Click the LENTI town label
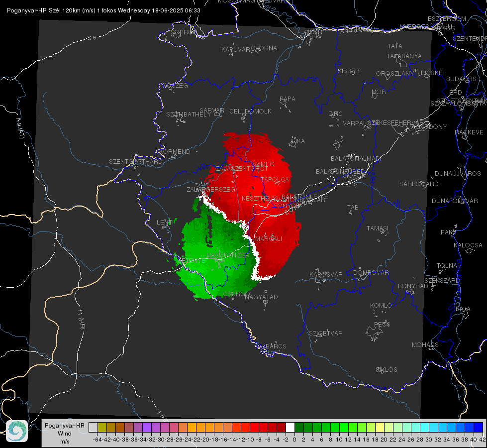Image resolution: width=487 pixels, height=448 pixels. tap(165, 222)
